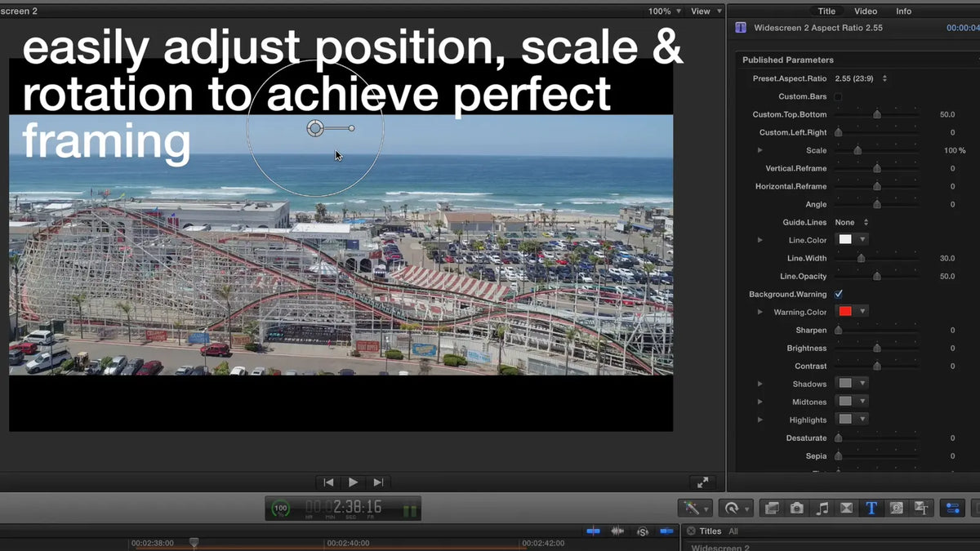Viewport: 980px width, 551px height.
Task: Close the Titles browser with X
Action: pyautogui.click(x=690, y=531)
